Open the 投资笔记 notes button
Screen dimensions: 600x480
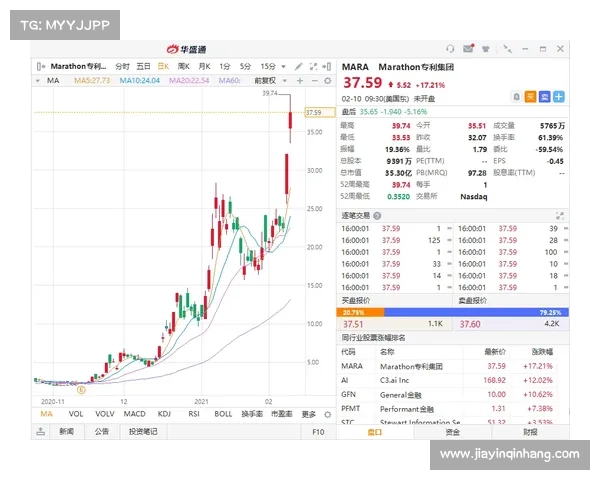143,432
